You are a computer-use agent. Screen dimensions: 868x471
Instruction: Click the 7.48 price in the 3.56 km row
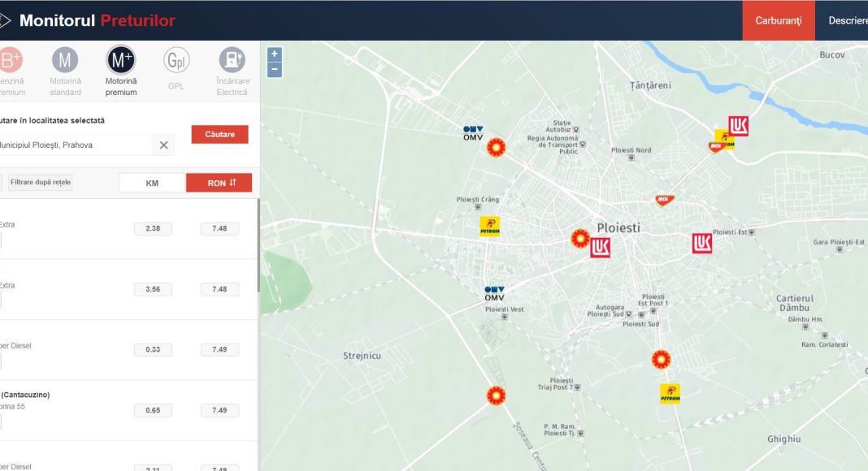(219, 289)
